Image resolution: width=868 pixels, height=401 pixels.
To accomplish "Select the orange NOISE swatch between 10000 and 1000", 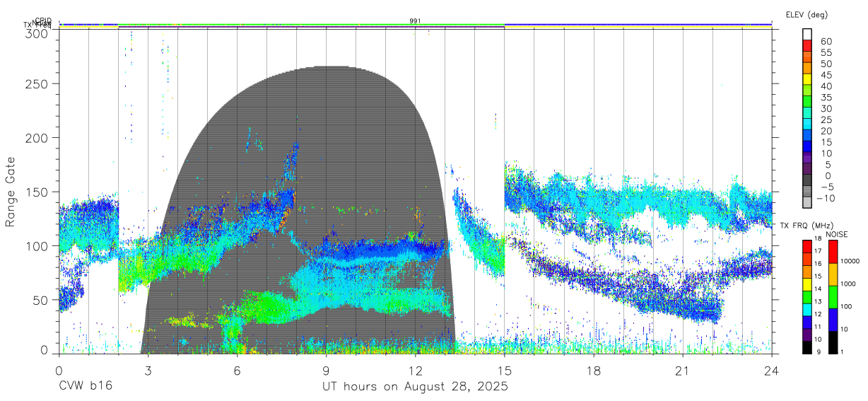I will [833, 274].
